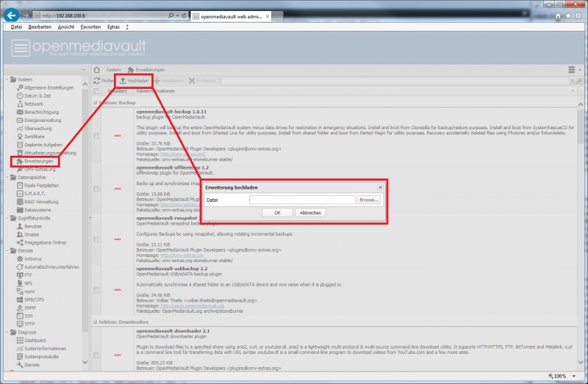Viewport: 588px width, 384px height.
Task: Open browser tools gear icon
Action: tap(578, 15)
